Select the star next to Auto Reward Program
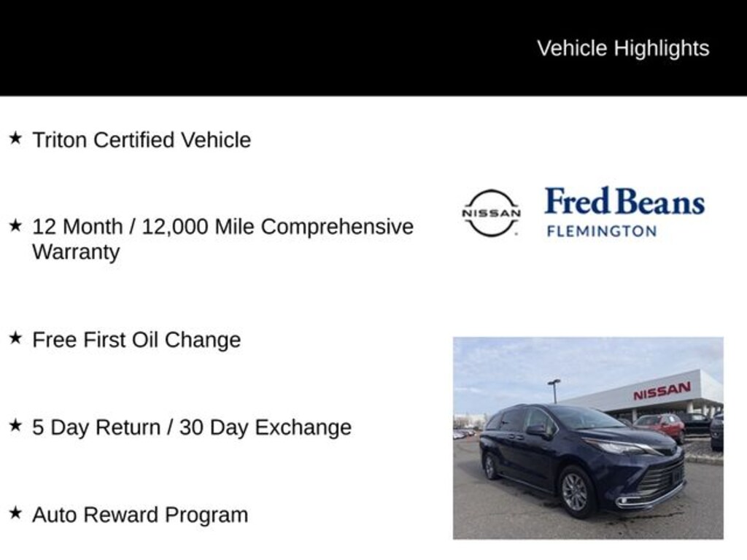Image resolution: width=747 pixels, height=560 pixels. point(15,513)
